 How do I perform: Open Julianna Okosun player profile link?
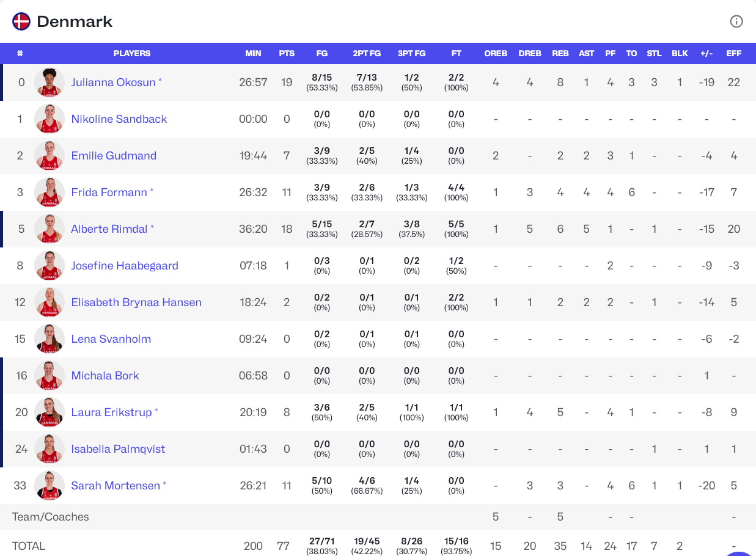click(113, 82)
